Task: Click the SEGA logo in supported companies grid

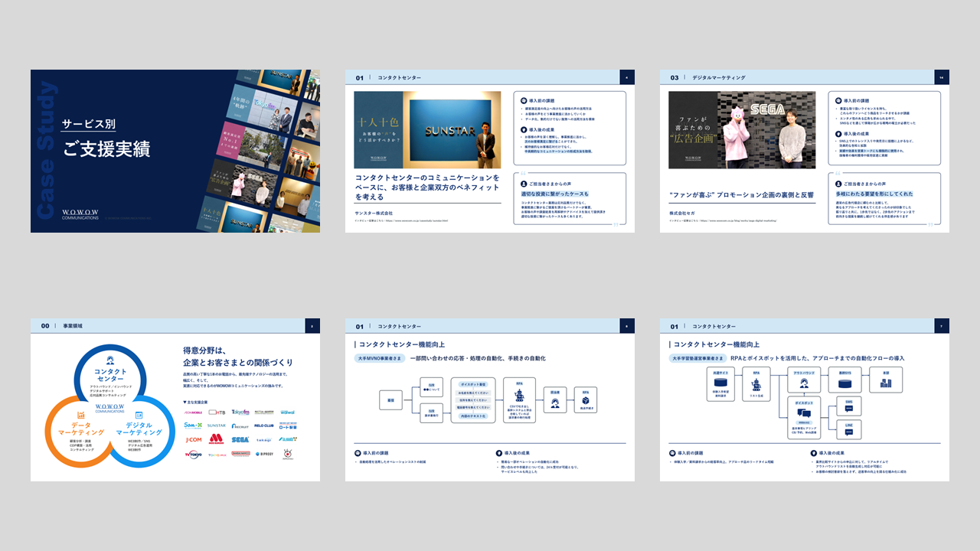Action: tap(240, 440)
